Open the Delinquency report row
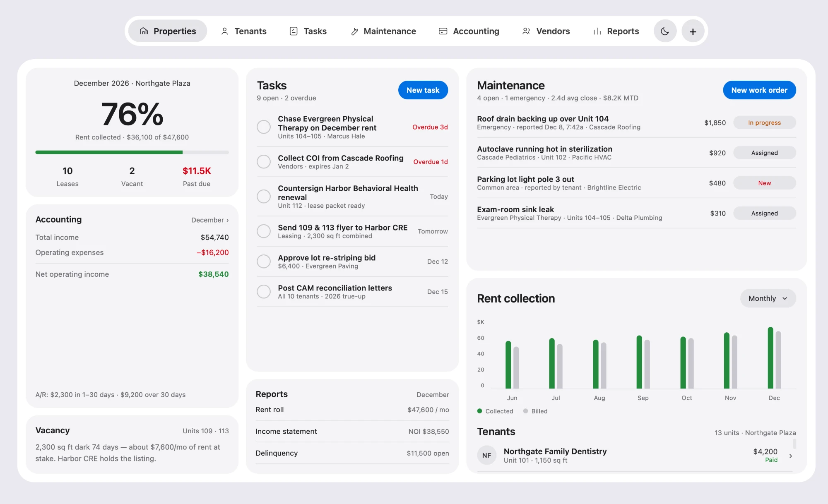Screen dimensions: 828x504 tap(352, 453)
